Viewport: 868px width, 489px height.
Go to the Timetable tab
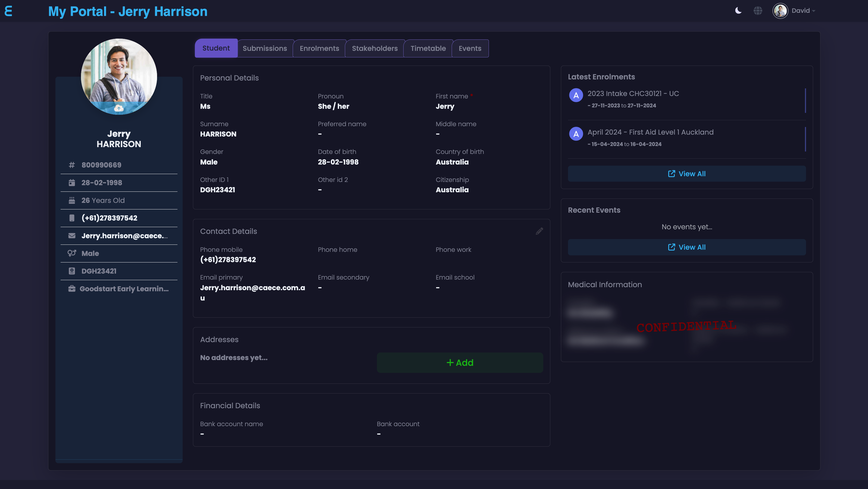[428, 48]
